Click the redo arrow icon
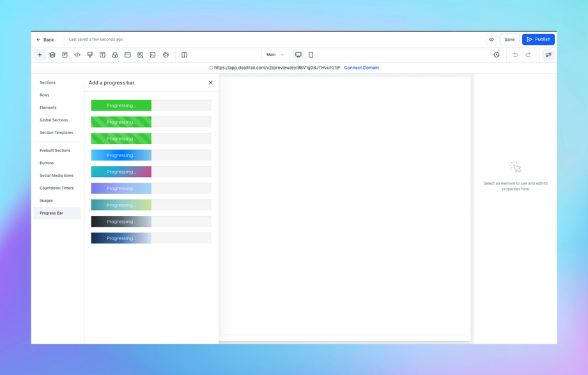 coord(528,55)
